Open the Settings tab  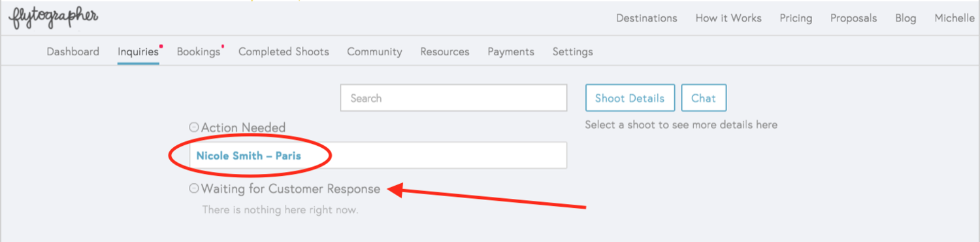573,52
